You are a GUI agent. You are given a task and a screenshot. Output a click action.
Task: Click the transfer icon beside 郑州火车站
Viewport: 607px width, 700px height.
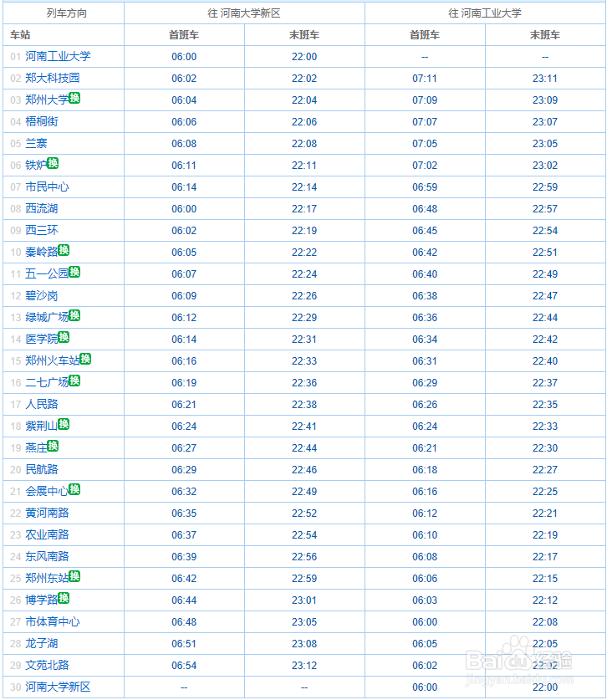pyautogui.click(x=85, y=359)
